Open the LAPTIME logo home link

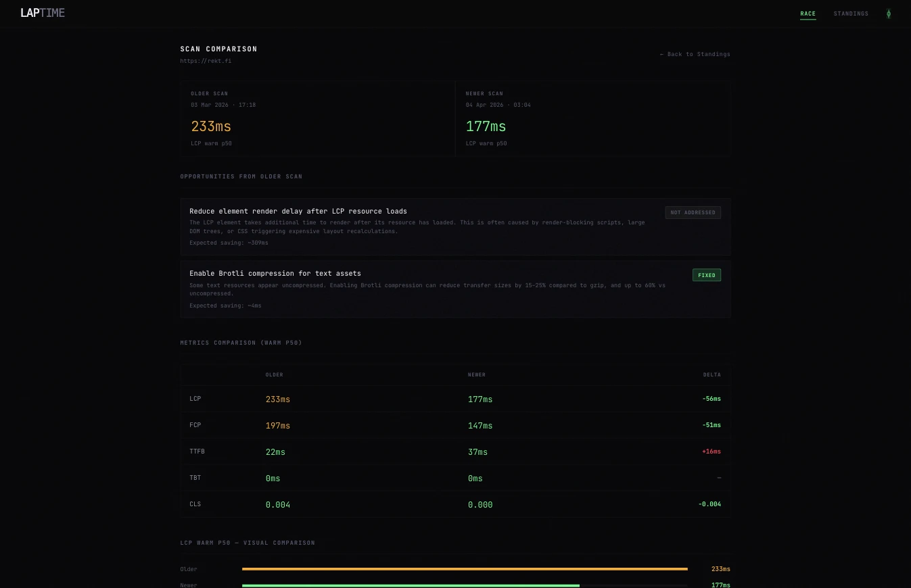(43, 13)
